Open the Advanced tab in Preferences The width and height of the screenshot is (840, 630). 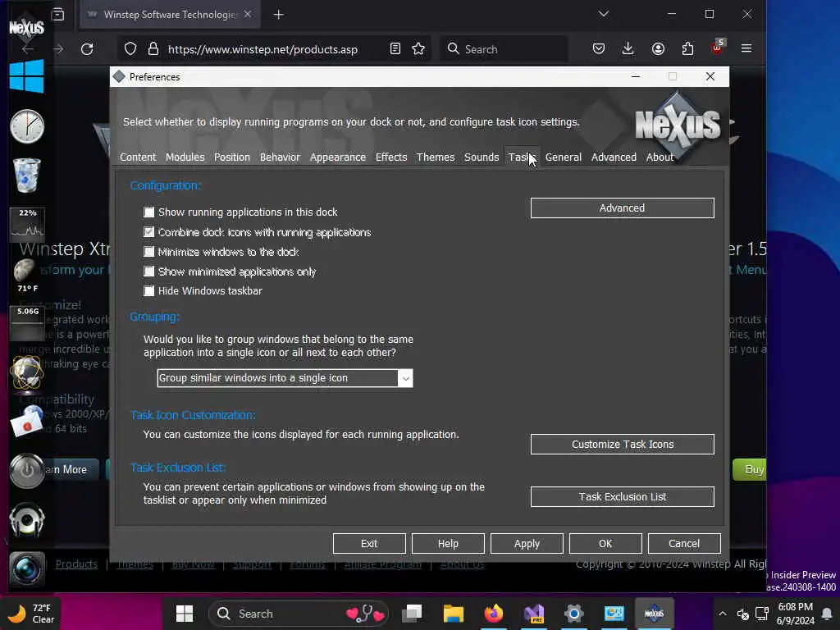pos(614,157)
